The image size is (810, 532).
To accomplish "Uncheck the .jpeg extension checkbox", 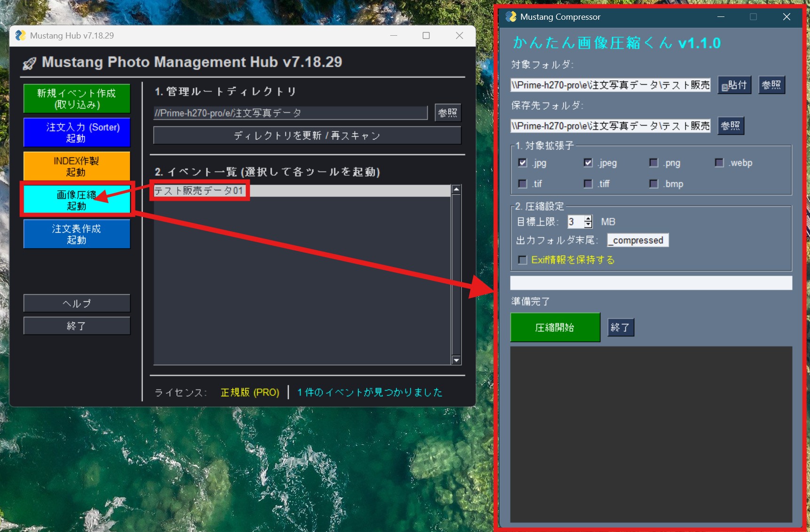I will [x=588, y=163].
